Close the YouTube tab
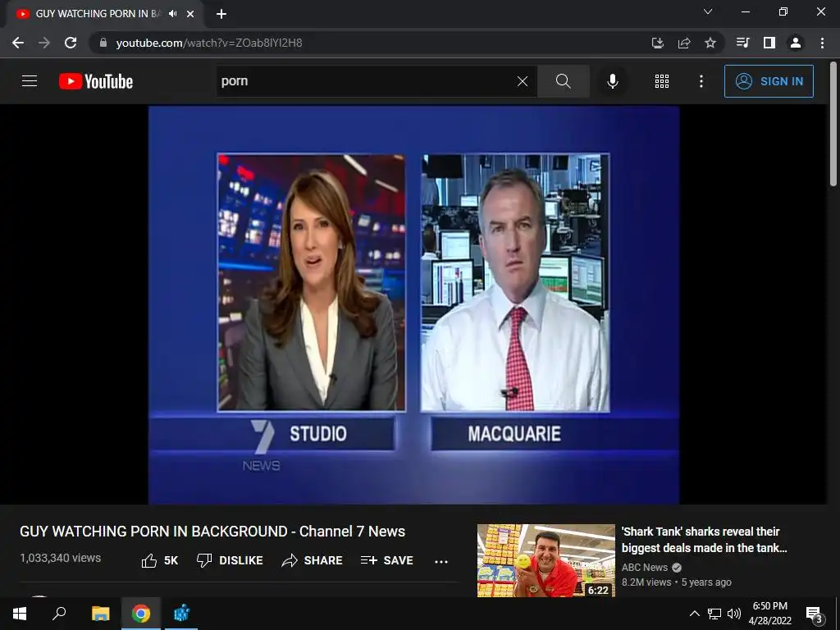This screenshot has width=840, height=630. (190, 15)
